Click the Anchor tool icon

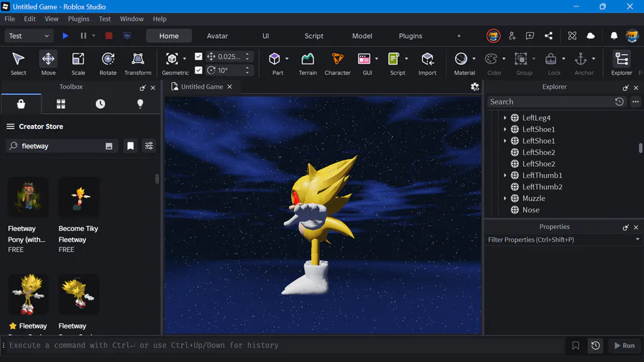tap(581, 59)
